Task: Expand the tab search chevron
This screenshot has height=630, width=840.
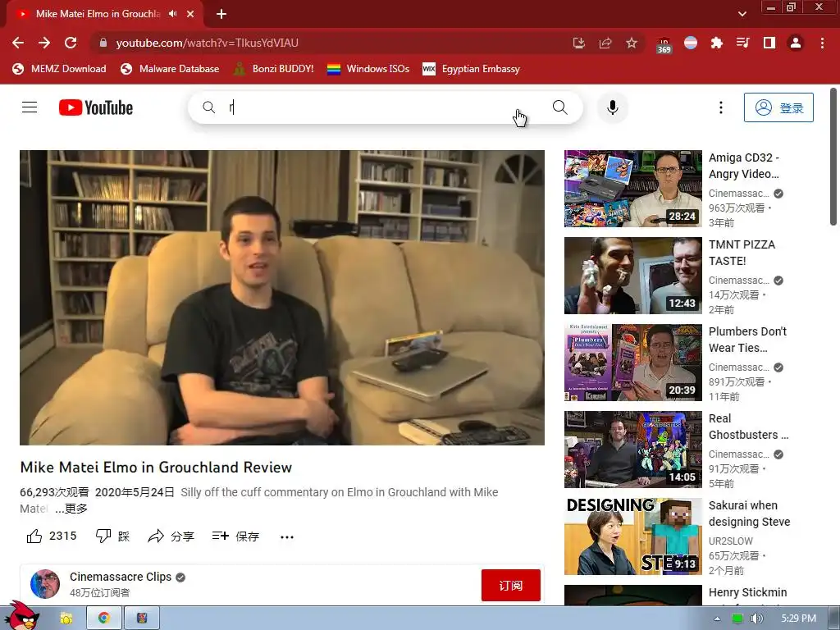Action: pyautogui.click(x=742, y=14)
